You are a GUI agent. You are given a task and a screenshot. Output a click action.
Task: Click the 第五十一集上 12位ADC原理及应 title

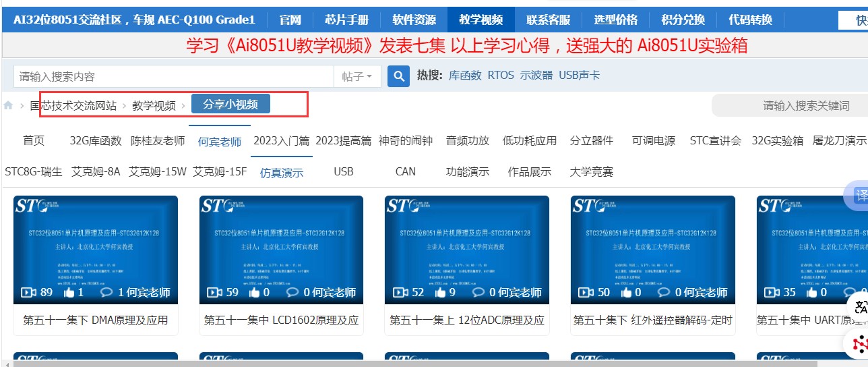[467, 320]
